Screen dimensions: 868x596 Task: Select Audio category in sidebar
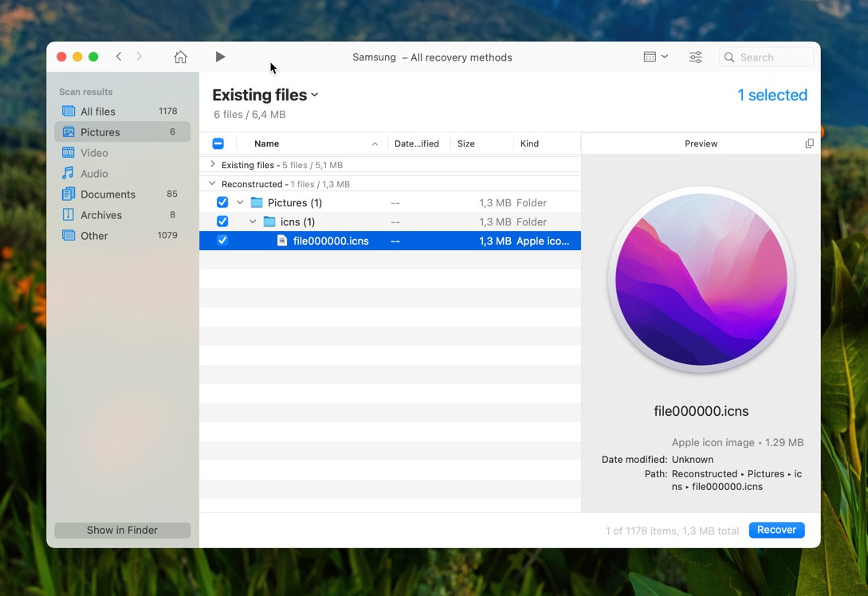pyautogui.click(x=122, y=173)
